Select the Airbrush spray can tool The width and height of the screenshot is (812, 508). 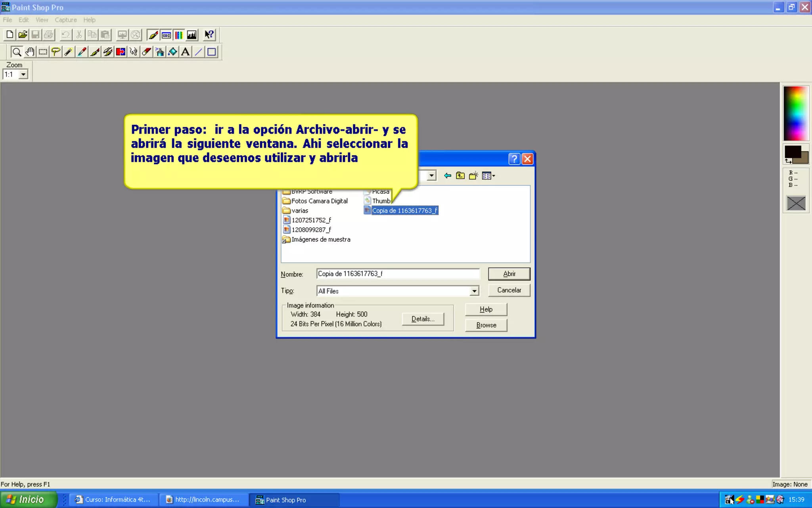click(x=159, y=52)
